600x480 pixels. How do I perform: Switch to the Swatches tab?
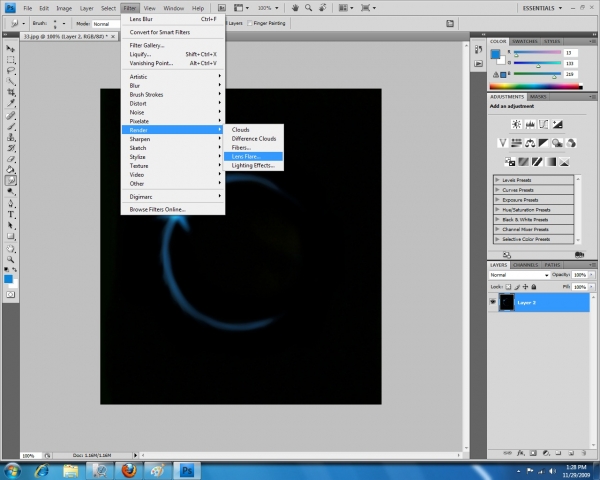click(525, 41)
